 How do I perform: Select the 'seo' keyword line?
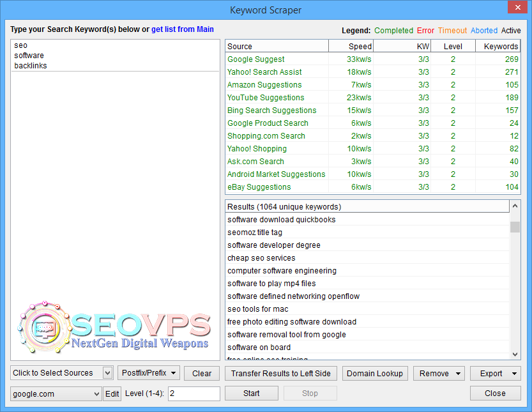click(x=20, y=45)
